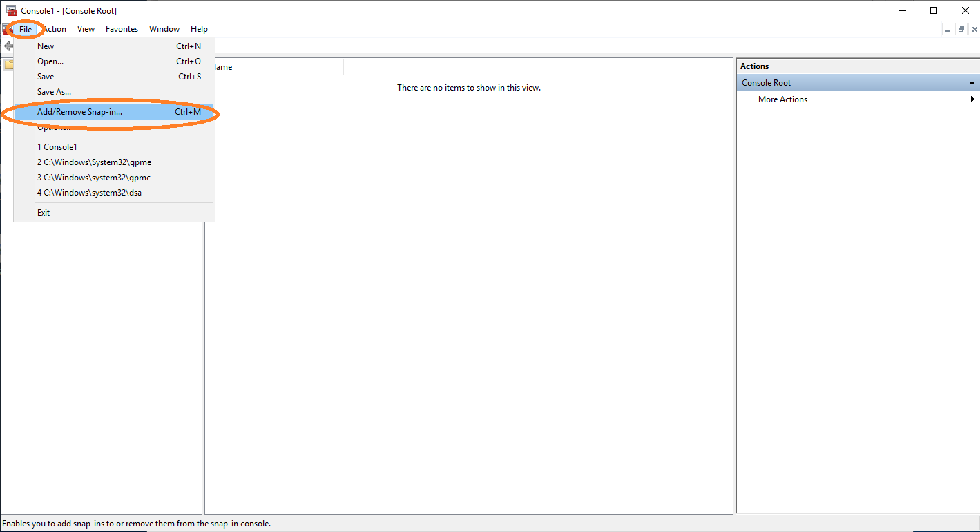
Task: Click the Back arrow toolbar icon
Action: coord(8,46)
